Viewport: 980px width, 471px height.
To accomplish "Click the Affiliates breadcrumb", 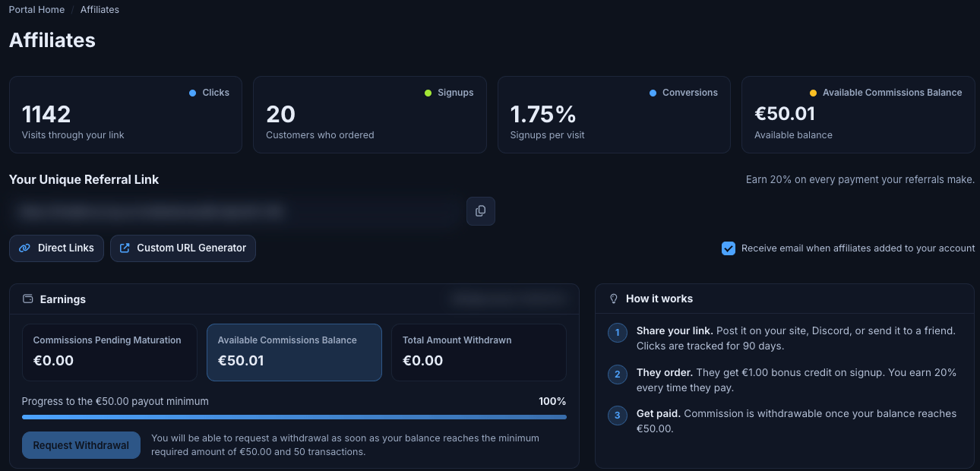I will 100,10.
